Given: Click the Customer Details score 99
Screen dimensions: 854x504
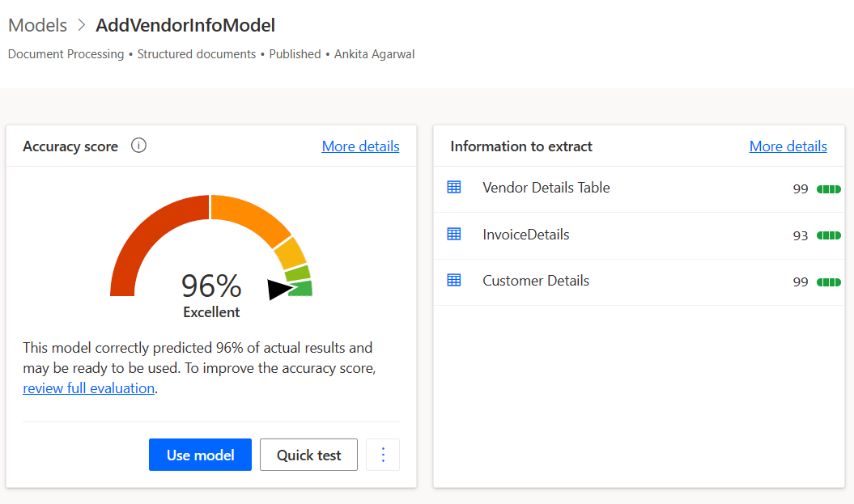Looking at the screenshot, I should (800, 282).
